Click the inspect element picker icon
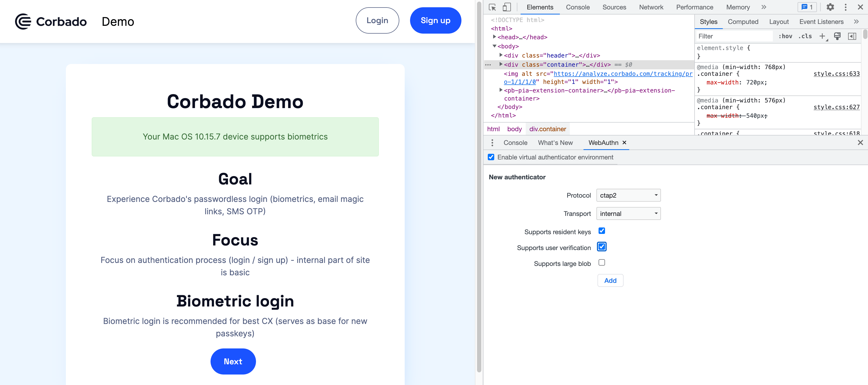The image size is (868, 385). (492, 7)
